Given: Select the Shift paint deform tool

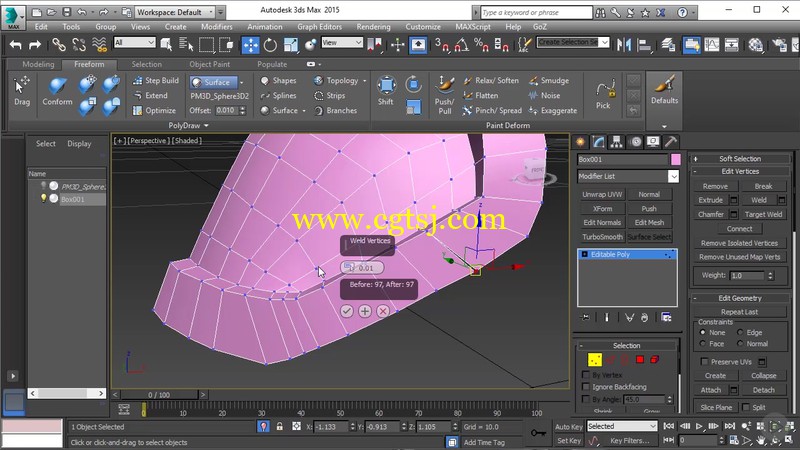Looking at the screenshot, I should pyautogui.click(x=386, y=90).
